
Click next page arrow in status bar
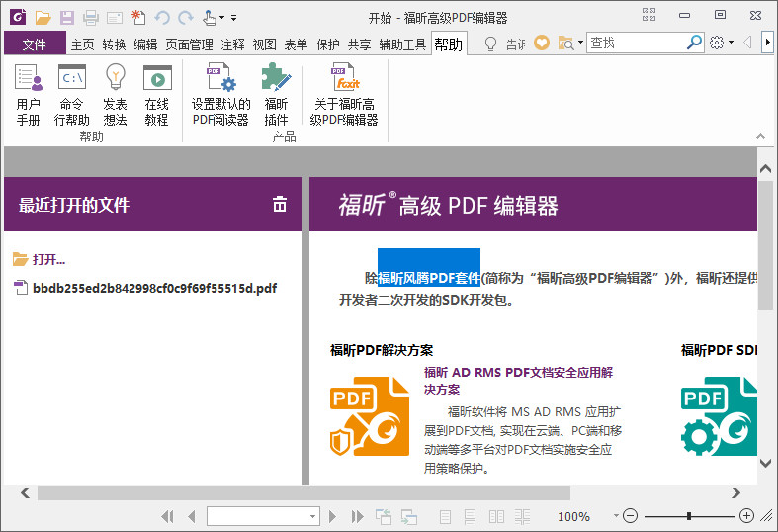(332, 516)
